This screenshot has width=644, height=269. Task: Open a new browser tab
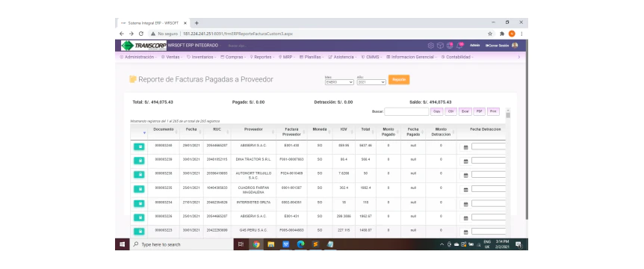[196, 23]
